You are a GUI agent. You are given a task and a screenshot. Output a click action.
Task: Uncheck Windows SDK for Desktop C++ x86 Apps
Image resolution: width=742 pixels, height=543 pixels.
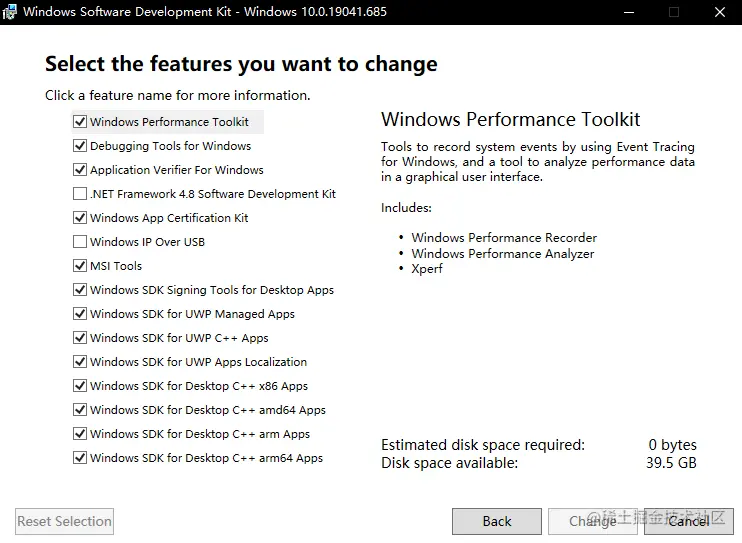click(80, 386)
